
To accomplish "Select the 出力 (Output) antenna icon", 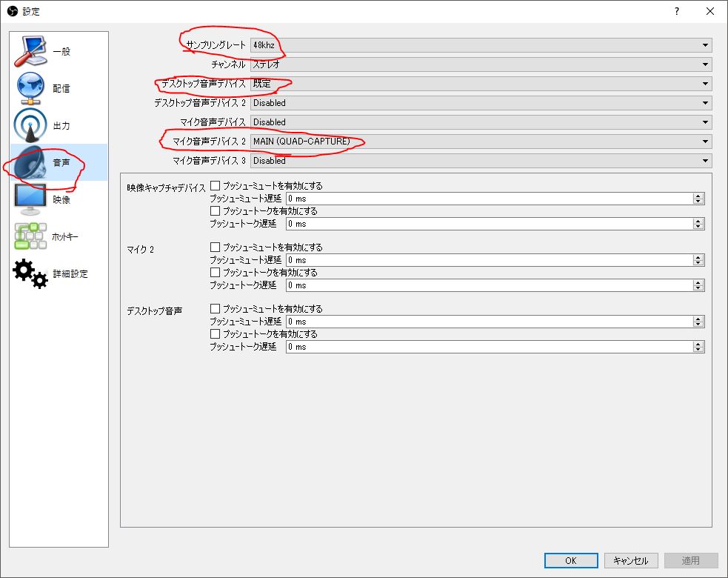I will point(30,125).
